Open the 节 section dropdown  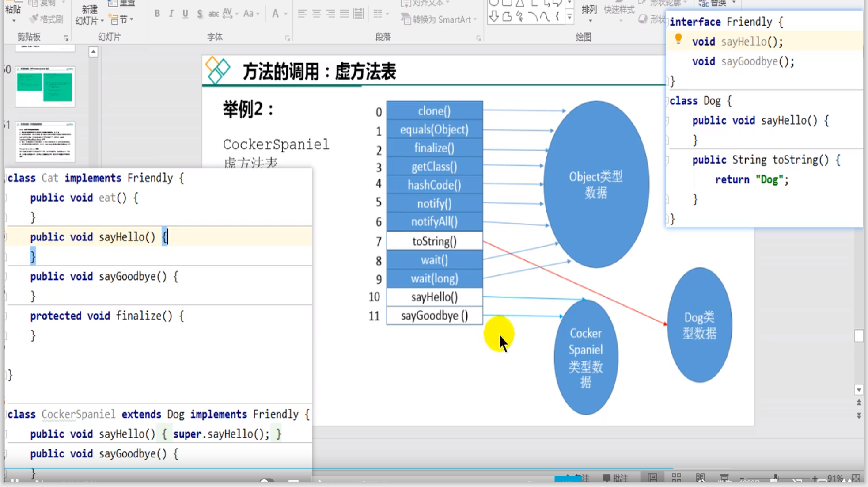pyautogui.click(x=121, y=19)
